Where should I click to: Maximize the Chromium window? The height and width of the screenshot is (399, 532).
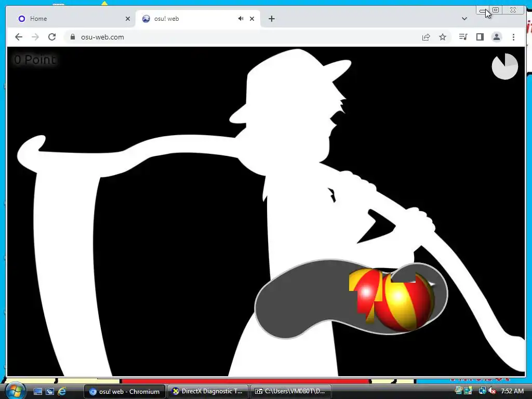496,10
